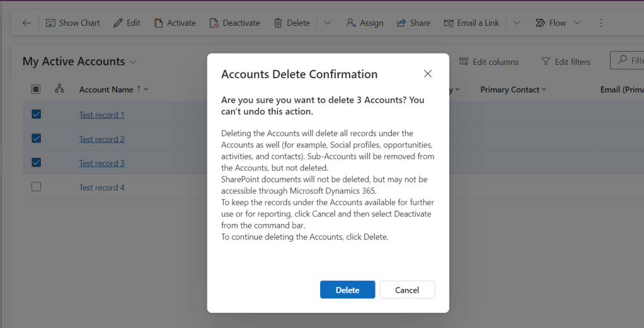Uncheck the Test record 1 checkbox
This screenshot has width=644, height=328.
[x=36, y=114]
